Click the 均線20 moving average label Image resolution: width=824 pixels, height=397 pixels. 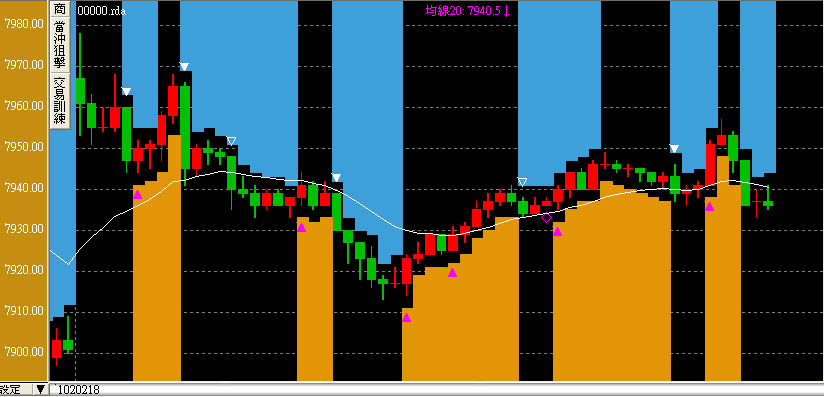click(x=467, y=10)
